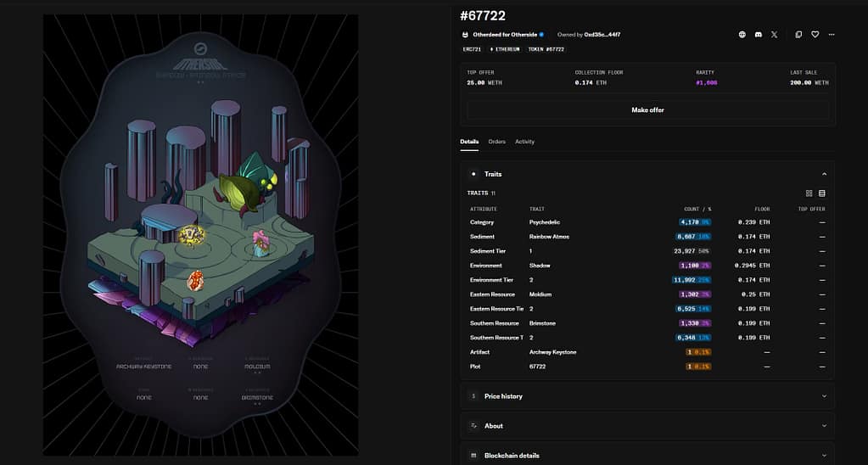Open the collection website globe icon
This screenshot has width=868, height=465.
click(x=742, y=34)
